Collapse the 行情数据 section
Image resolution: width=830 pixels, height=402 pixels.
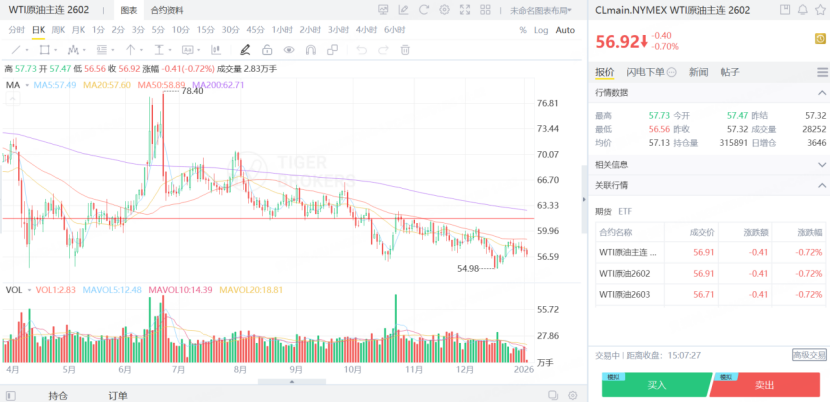tap(822, 93)
